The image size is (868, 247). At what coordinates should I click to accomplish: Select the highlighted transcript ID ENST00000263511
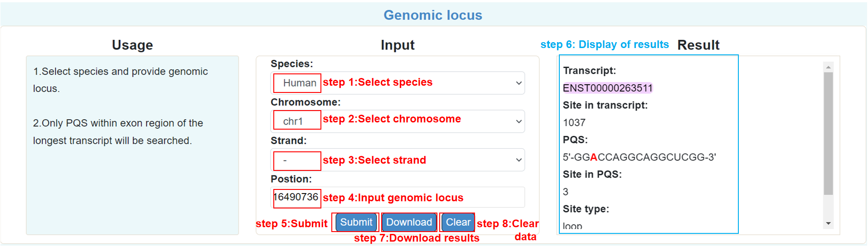pos(607,88)
